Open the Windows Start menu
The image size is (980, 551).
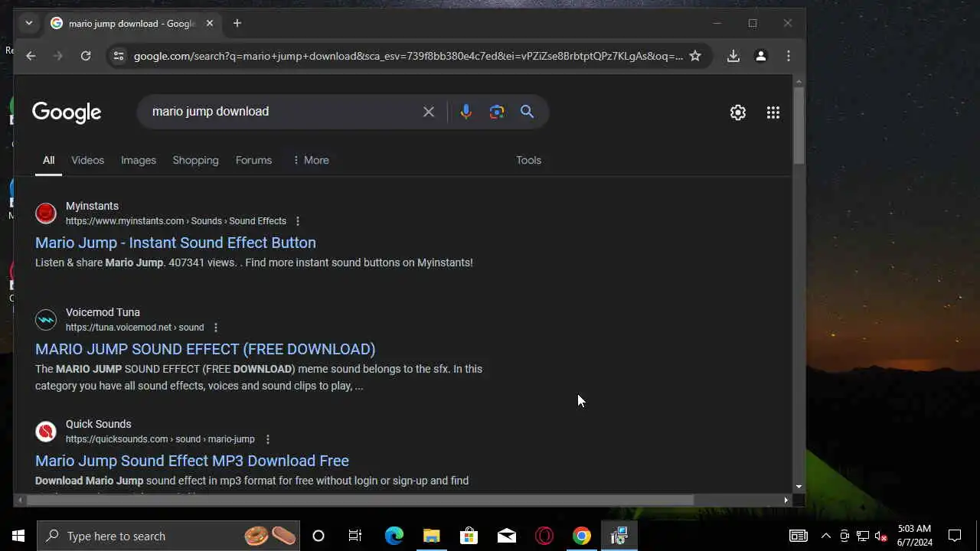(18, 536)
